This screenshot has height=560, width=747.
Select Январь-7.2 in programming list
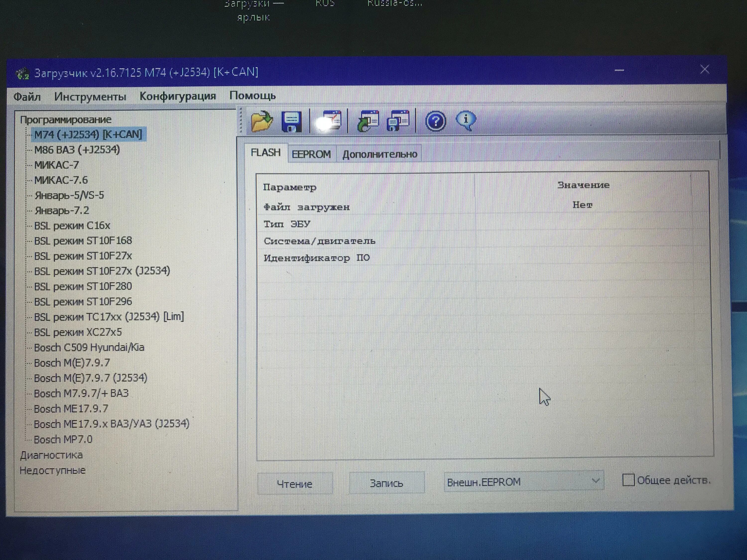(x=62, y=211)
